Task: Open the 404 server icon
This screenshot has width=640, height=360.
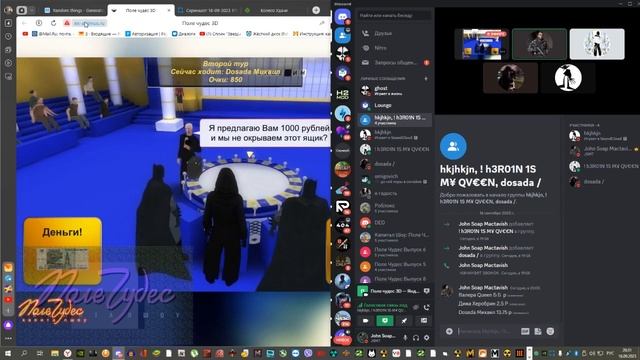Action: pyautogui.click(x=342, y=225)
